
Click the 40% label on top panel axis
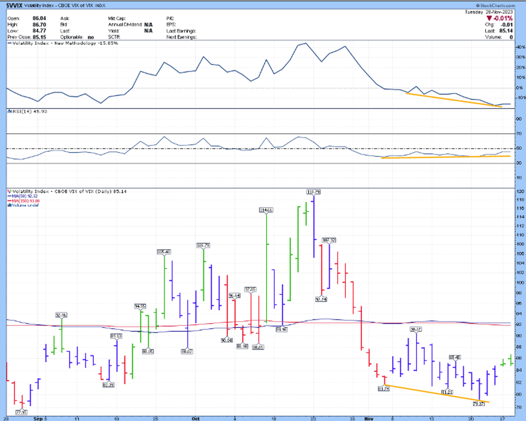[520, 47]
